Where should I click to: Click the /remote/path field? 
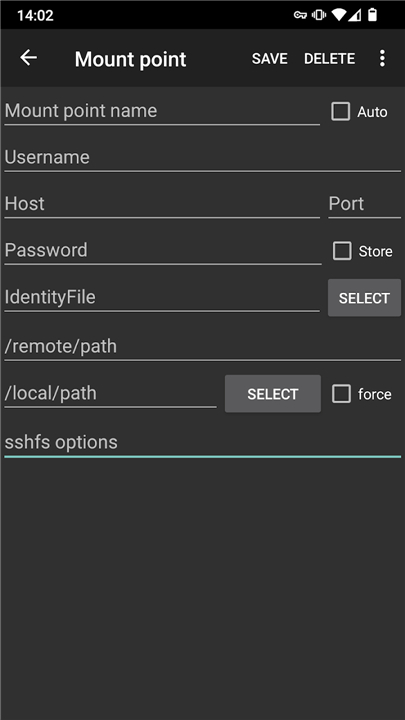click(x=202, y=347)
